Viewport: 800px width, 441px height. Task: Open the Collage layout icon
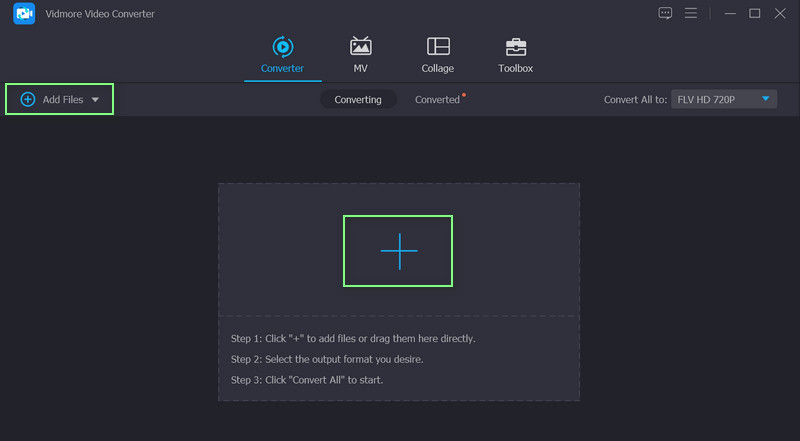click(x=438, y=47)
